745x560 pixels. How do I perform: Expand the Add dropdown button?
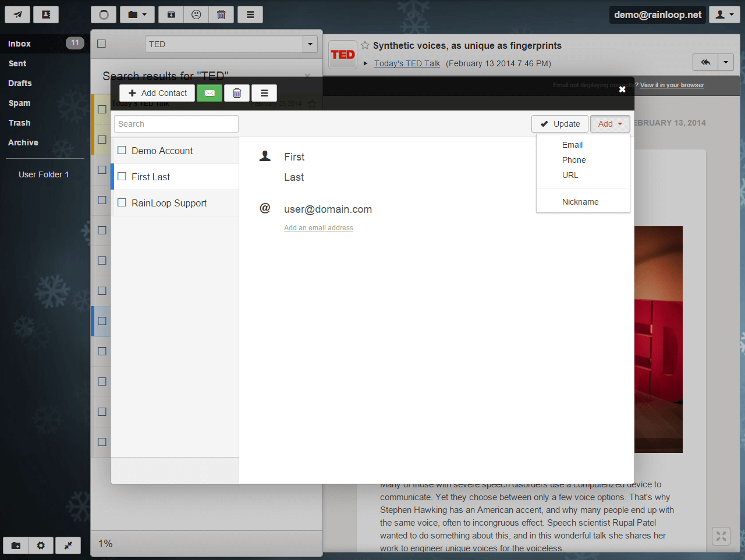coord(610,124)
